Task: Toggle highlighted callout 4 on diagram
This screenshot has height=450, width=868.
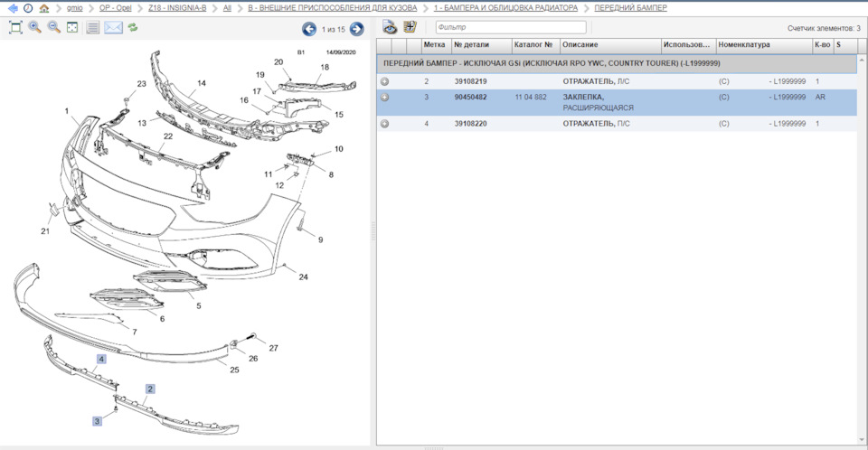Action: [102, 359]
